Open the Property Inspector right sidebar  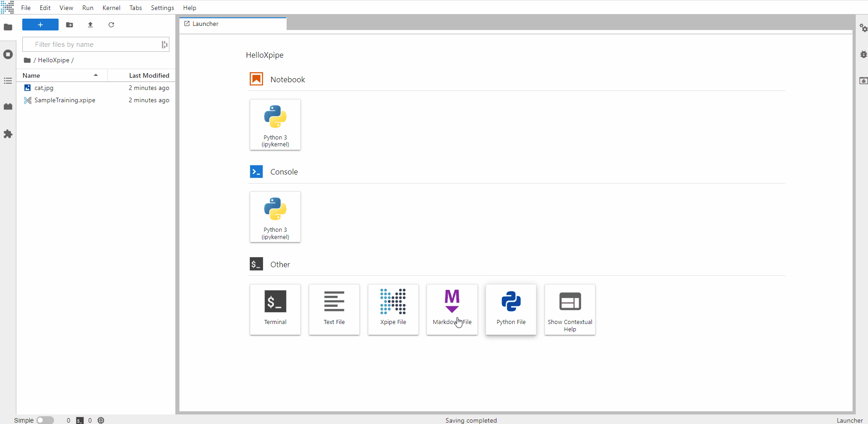pos(863,28)
